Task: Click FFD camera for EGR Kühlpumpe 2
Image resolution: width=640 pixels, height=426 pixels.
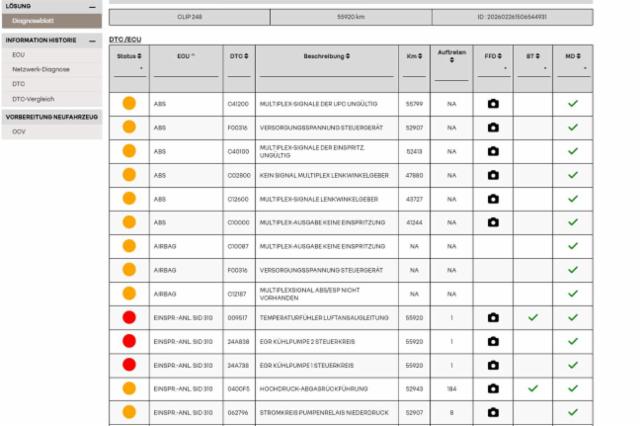Action: [492, 341]
